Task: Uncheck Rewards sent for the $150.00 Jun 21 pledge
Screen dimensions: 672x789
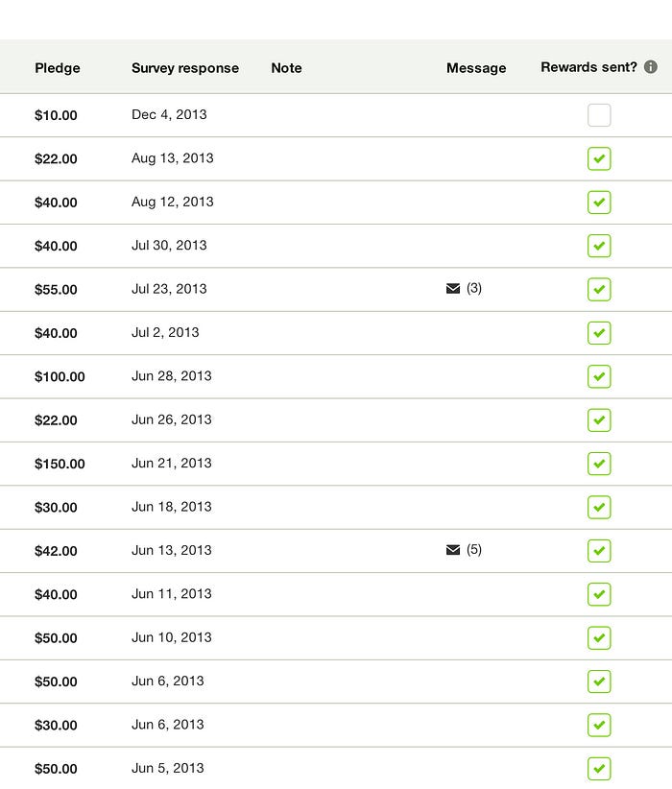Action: tap(599, 464)
